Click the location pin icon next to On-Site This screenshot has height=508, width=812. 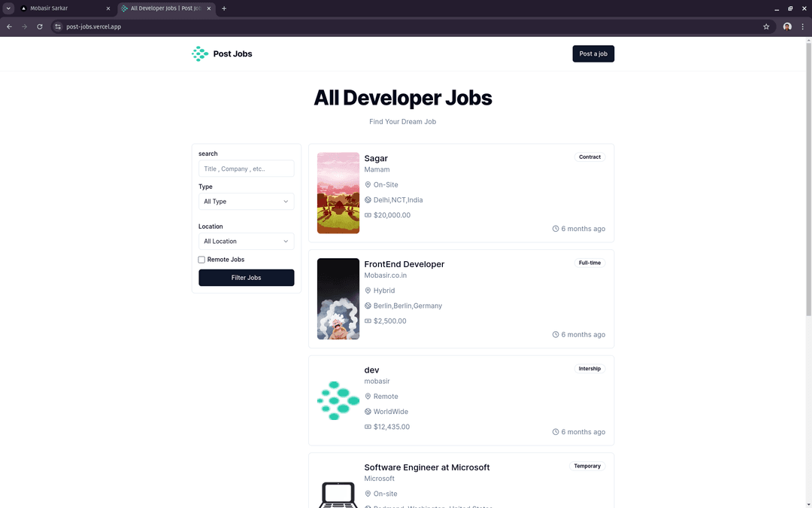pyautogui.click(x=368, y=184)
